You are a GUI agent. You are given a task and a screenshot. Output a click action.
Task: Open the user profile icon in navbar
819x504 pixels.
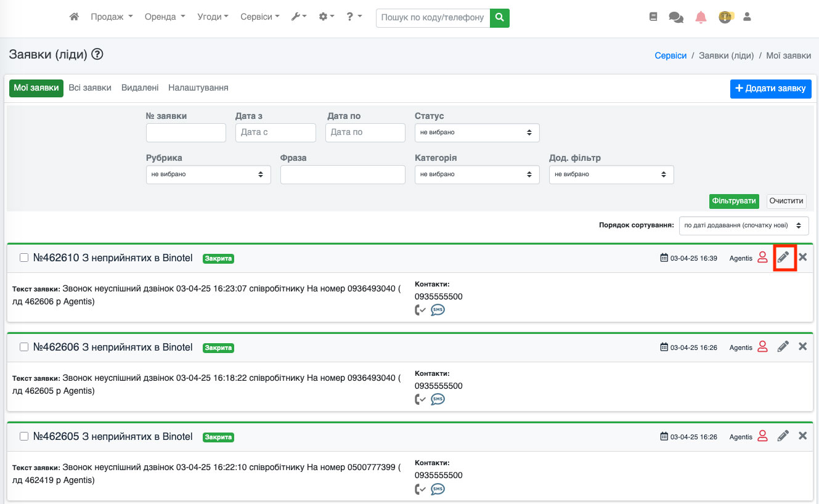[x=747, y=17]
